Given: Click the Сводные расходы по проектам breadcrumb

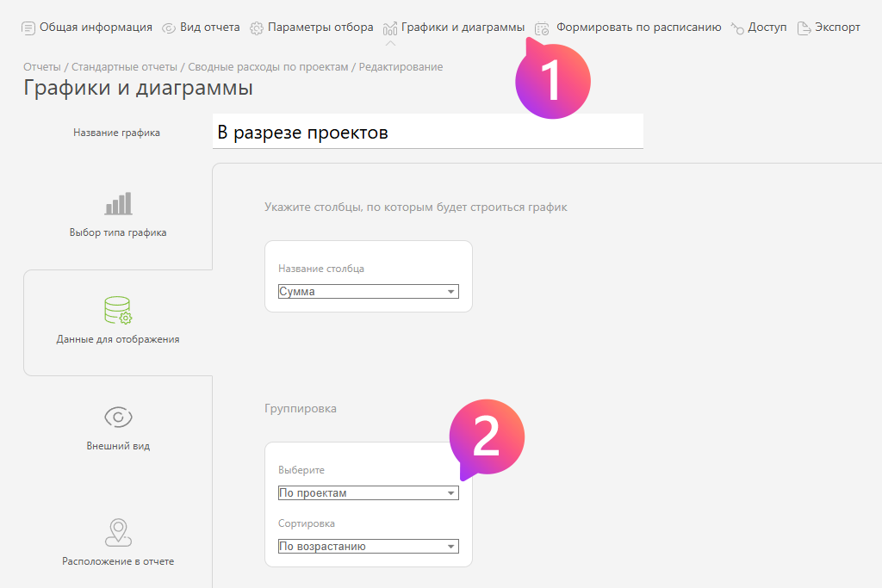Looking at the screenshot, I should click(268, 67).
